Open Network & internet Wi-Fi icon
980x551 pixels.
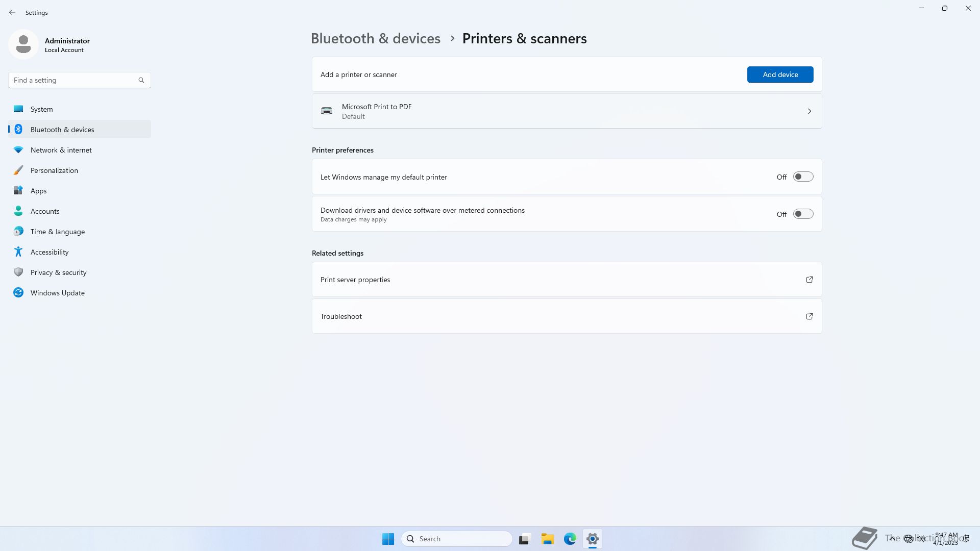click(18, 149)
